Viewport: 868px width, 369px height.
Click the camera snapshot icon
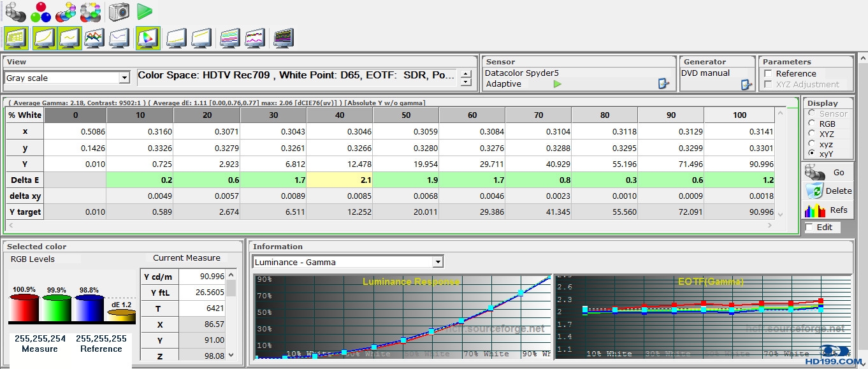[x=119, y=11]
